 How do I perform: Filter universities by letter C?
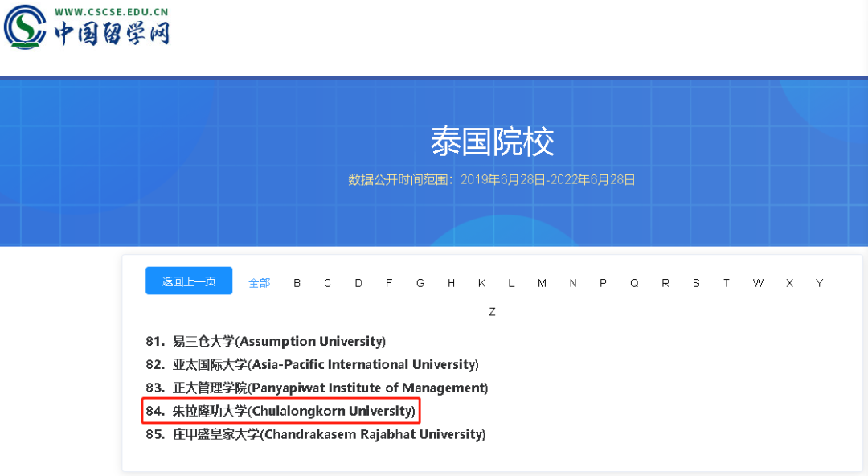[328, 283]
